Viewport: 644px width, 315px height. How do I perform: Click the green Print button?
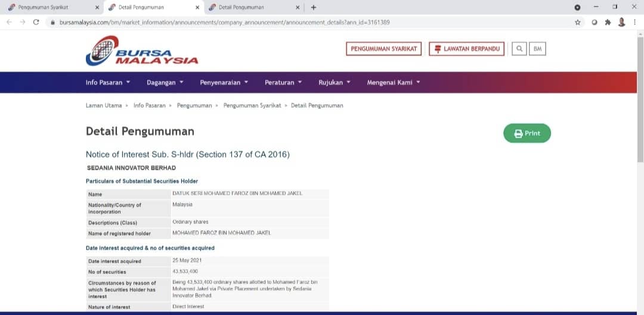(527, 133)
